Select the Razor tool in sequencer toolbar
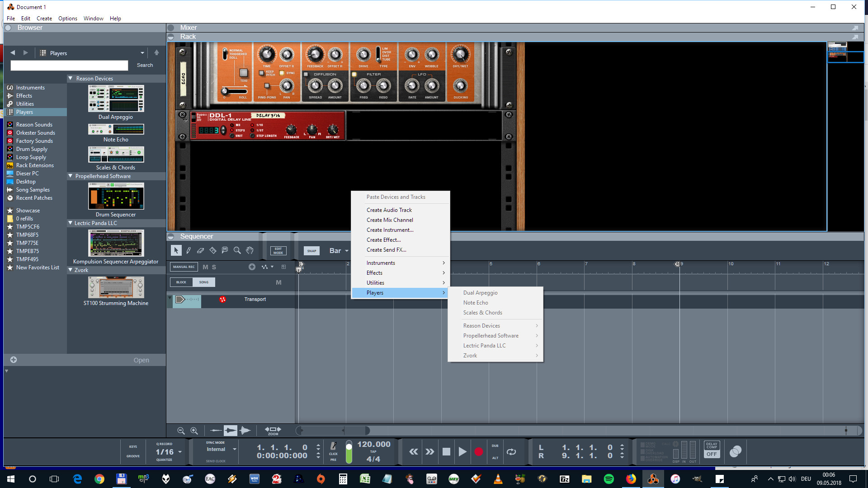 [212, 250]
